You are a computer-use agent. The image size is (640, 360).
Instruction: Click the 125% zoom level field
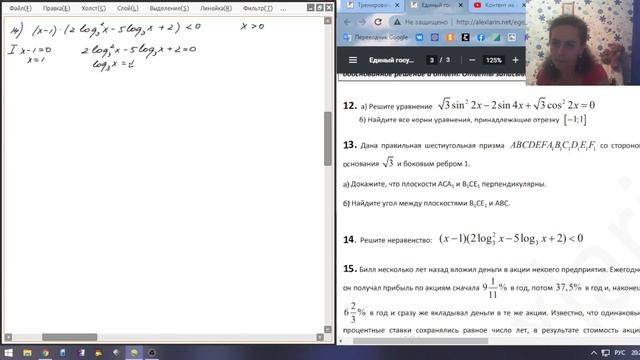coord(493,60)
